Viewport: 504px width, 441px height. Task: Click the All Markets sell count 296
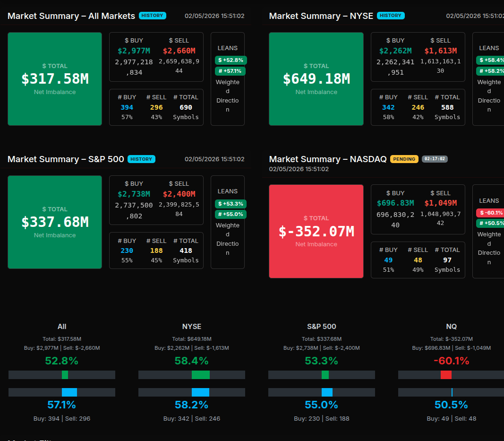tap(156, 107)
